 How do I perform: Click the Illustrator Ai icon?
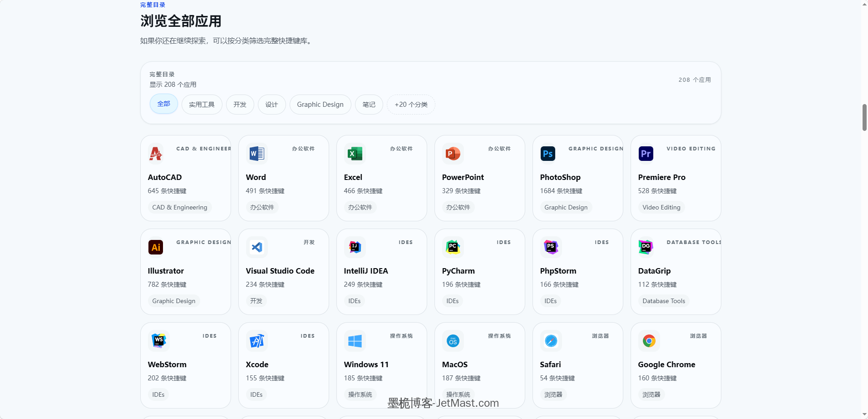click(156, 247)
